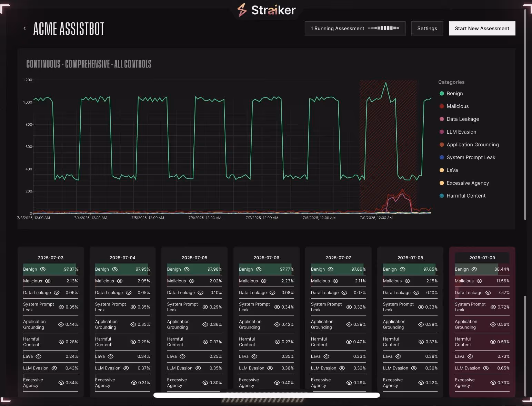The image size is (532, 406).
Task: View LLM Evasion eye for 2025-07-05
Action: click(x=198, y=368)
